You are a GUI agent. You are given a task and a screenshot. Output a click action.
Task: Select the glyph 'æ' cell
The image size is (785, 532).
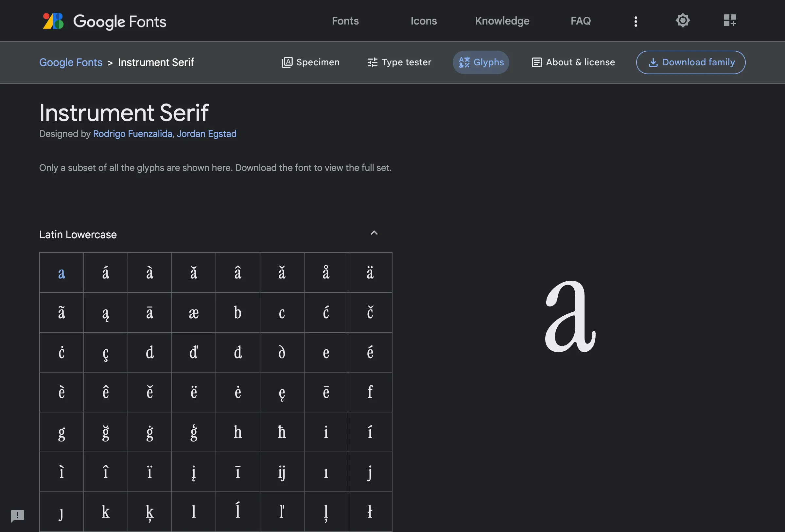tap(194, 312)
